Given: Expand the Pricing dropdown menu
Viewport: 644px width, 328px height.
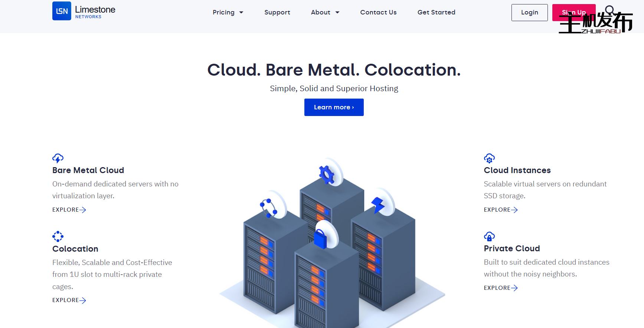Looking at the screenshot, I should pos(228,12).
